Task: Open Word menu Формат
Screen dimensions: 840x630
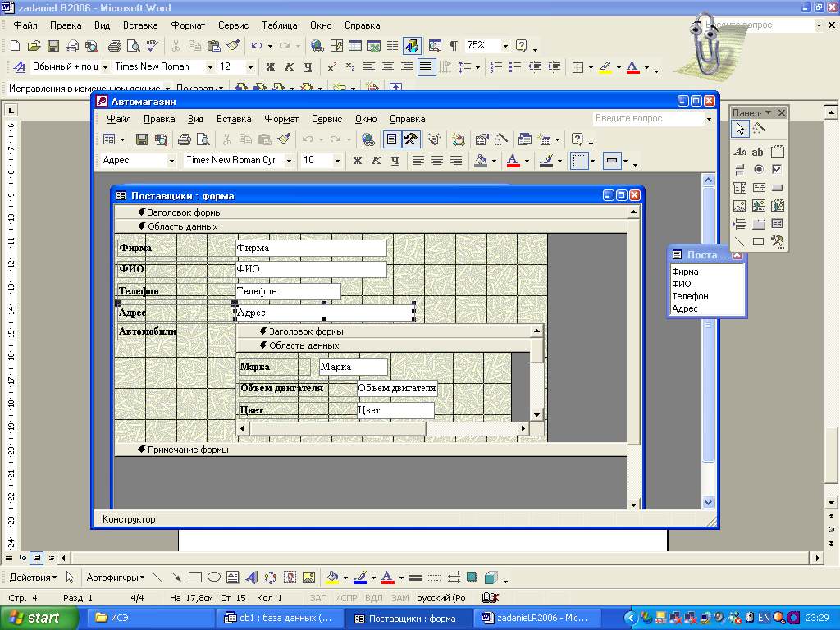Action: point(188,25)
